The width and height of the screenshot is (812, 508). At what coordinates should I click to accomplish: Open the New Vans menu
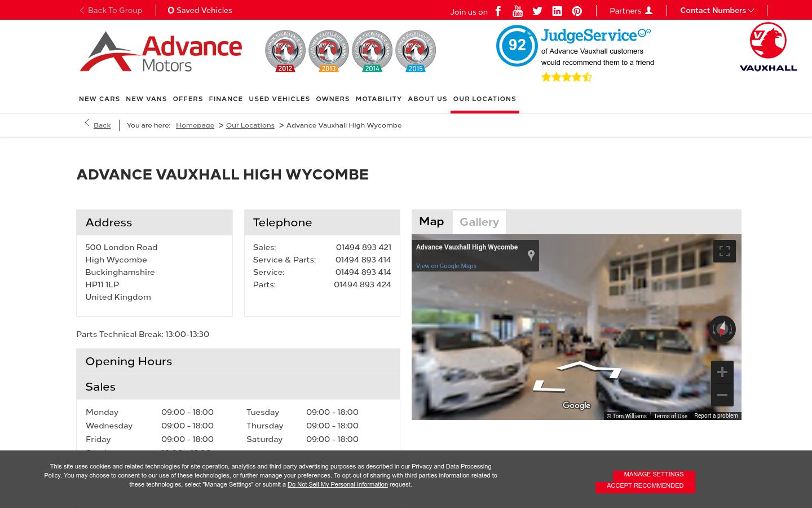point(147,99)
